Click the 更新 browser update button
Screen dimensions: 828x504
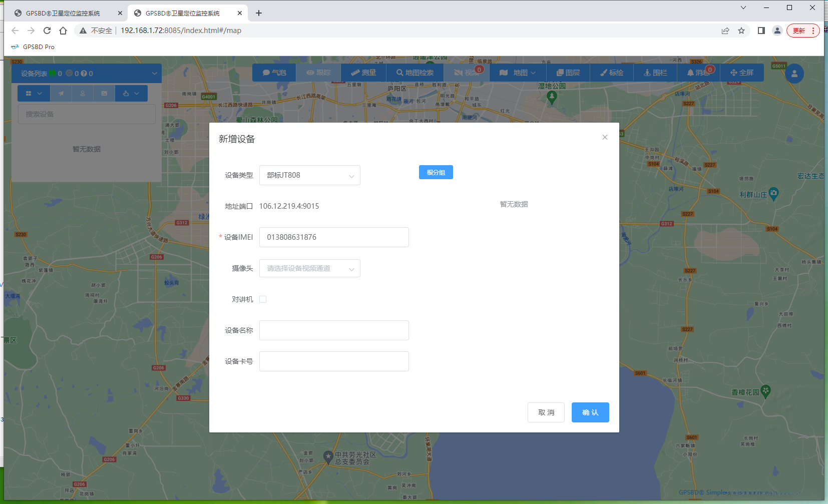click(x=803, y=31)
